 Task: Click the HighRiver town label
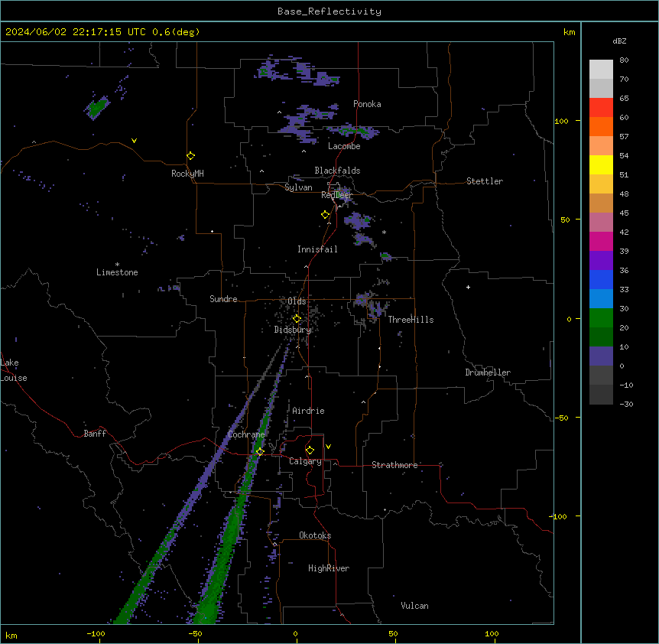click(x=329, y=568)
